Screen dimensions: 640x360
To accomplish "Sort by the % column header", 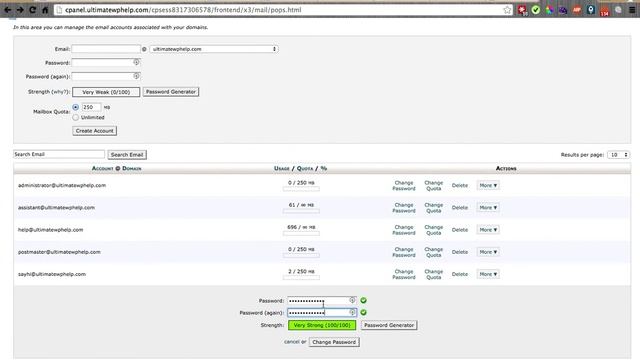I will [324, 168].
